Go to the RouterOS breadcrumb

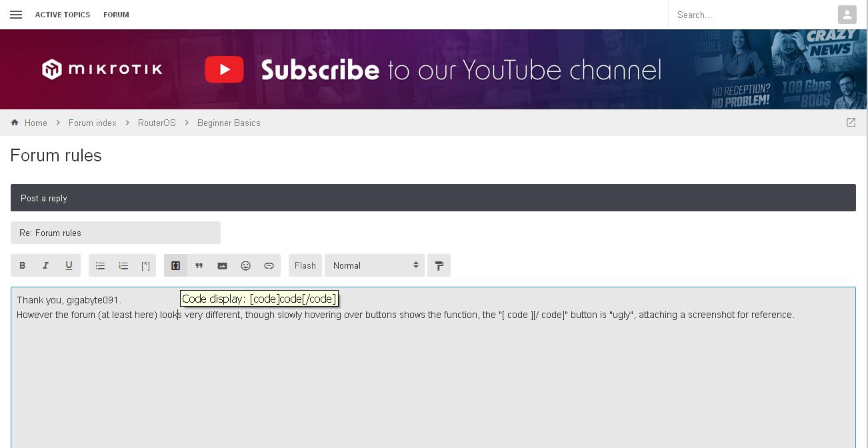pos(157,123)
